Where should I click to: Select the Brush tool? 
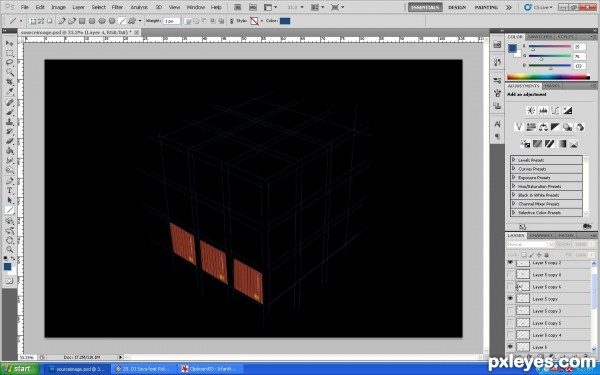(x=10, y=112)
